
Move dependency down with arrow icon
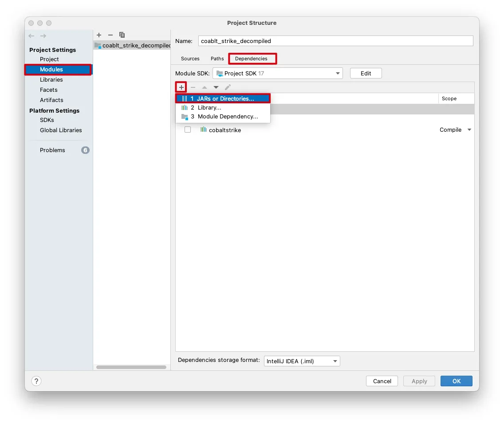click(x=216, y=87)
